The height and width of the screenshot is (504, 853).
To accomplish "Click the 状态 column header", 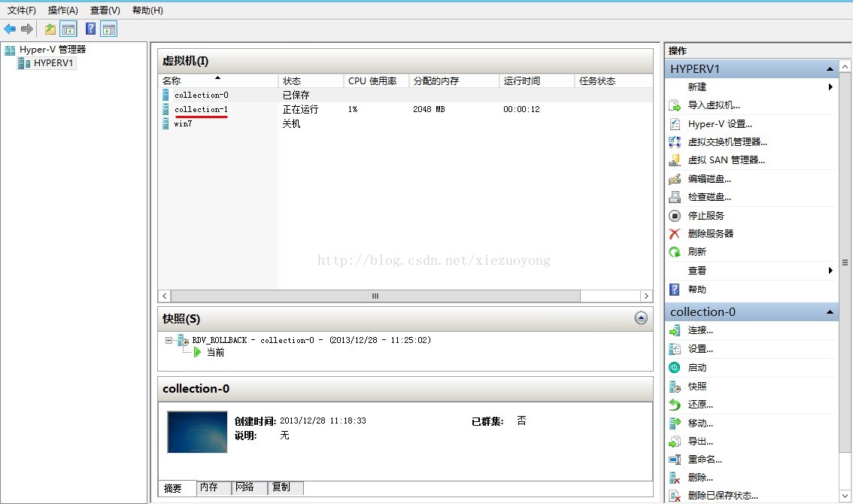I will point(311,81).
